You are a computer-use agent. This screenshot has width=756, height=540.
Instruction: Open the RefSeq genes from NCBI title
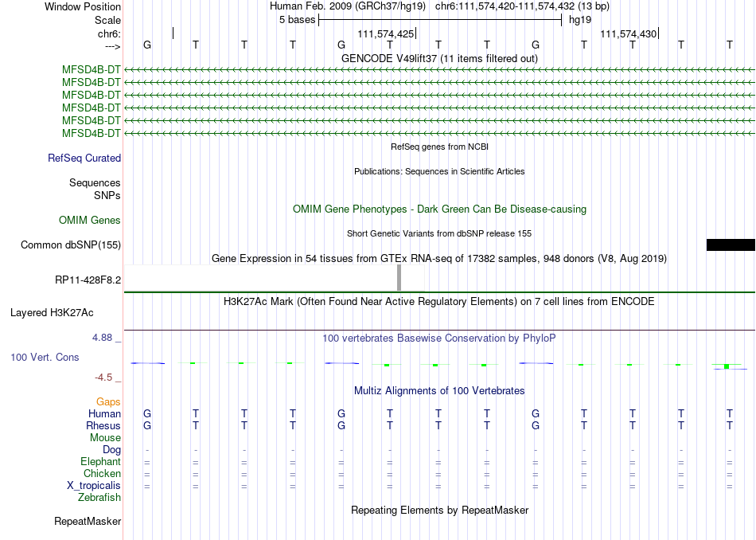tap(439, 147)
